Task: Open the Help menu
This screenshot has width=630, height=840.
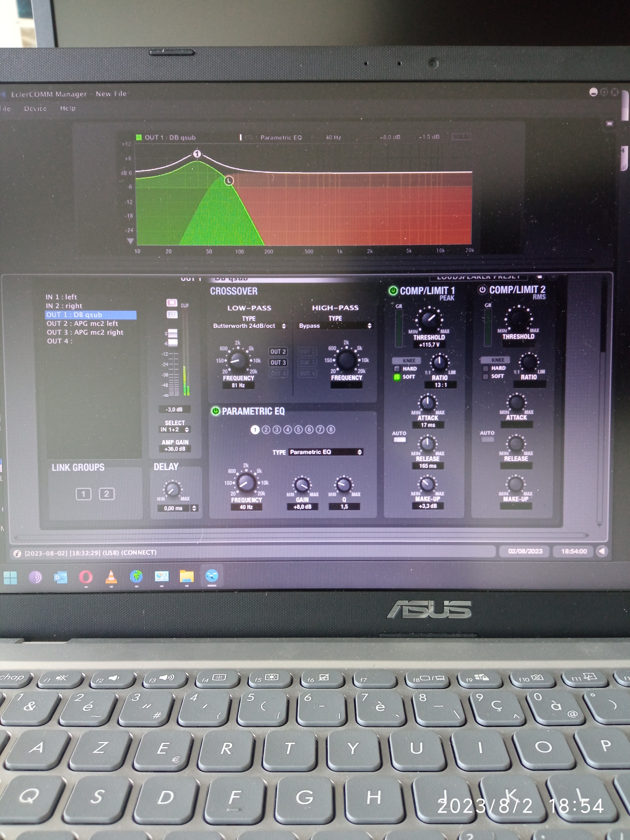Action: pyautogui.click(x=68, y=108)
